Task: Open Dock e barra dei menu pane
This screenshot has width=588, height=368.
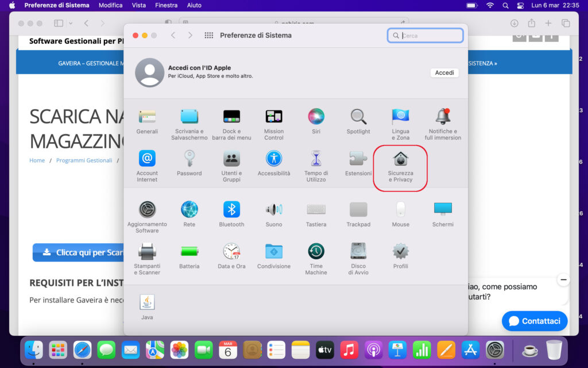Action: pos(232,124)
